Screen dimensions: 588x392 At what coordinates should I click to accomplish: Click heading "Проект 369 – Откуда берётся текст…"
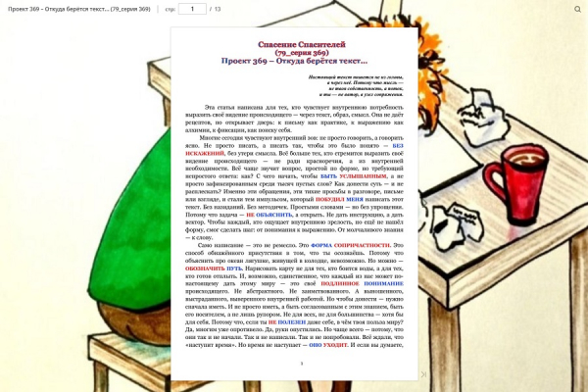coord(294,61)
